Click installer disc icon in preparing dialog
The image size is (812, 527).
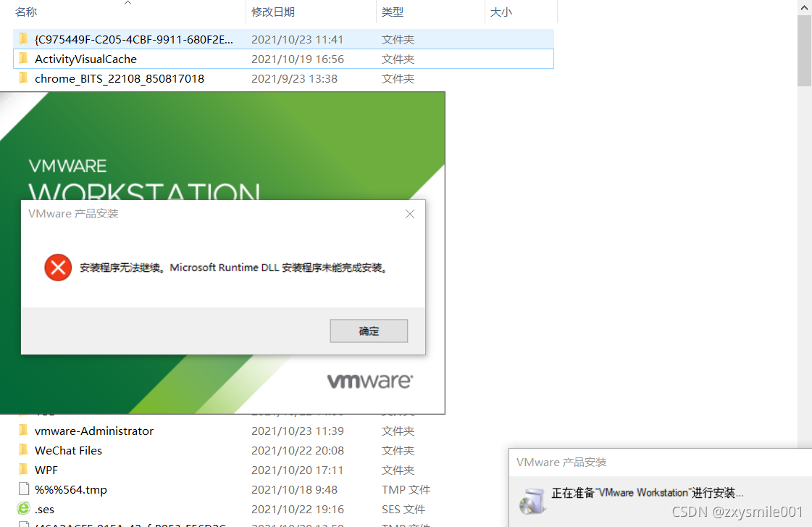[x=532, y=501]
